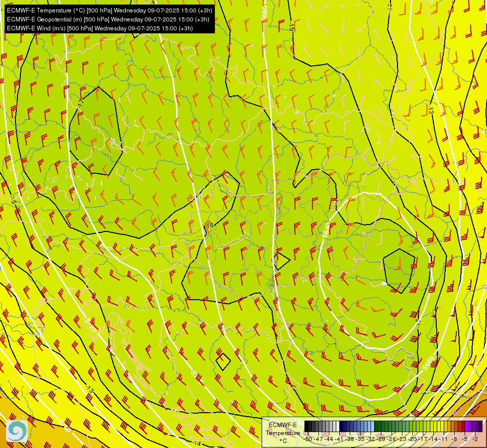Click the -50 legend tick value
The height and width of the screenshot is (448, 487).
[308, 439]
